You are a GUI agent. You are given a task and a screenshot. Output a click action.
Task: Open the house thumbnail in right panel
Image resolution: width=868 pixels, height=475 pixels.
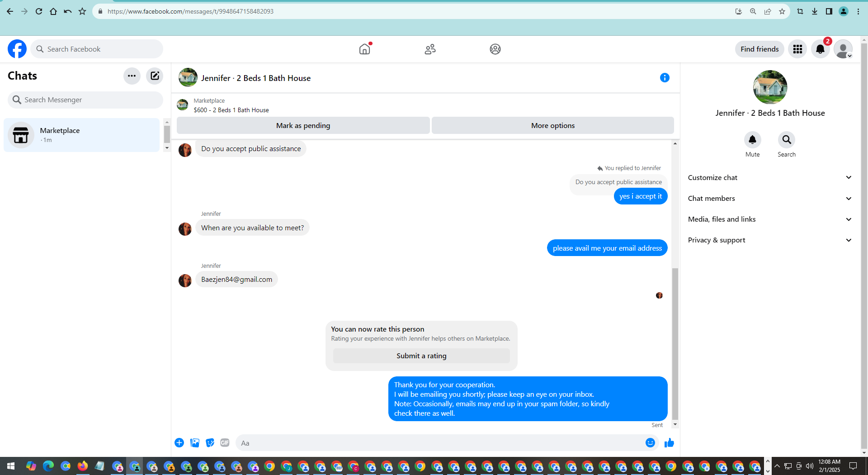770,87
